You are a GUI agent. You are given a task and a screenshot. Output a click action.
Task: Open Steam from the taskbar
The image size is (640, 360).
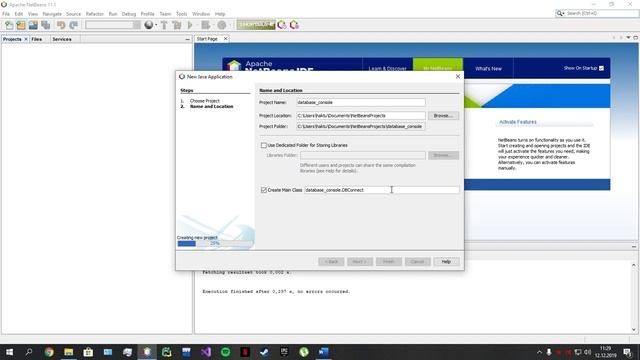click(264, 352)
